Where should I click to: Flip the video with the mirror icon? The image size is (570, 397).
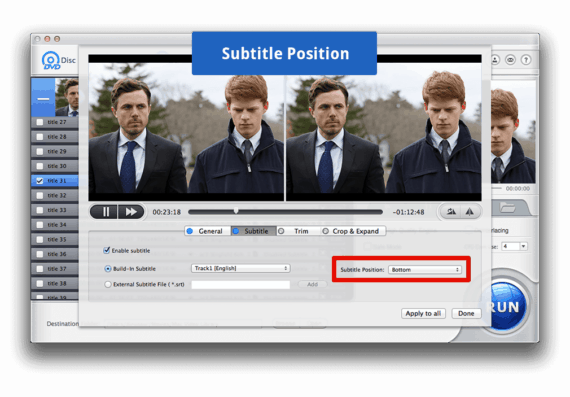tap(470, 212)
